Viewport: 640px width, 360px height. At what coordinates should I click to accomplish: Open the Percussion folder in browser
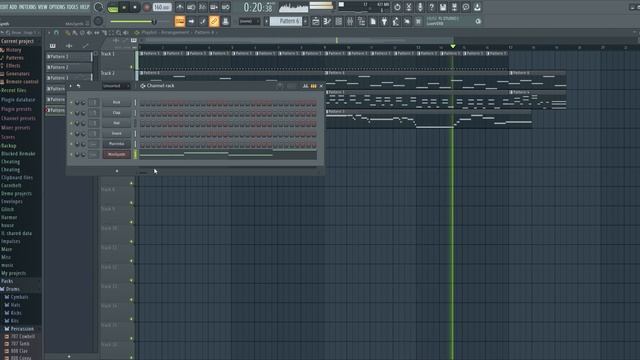pyautogui.click(x=19, y=329)
